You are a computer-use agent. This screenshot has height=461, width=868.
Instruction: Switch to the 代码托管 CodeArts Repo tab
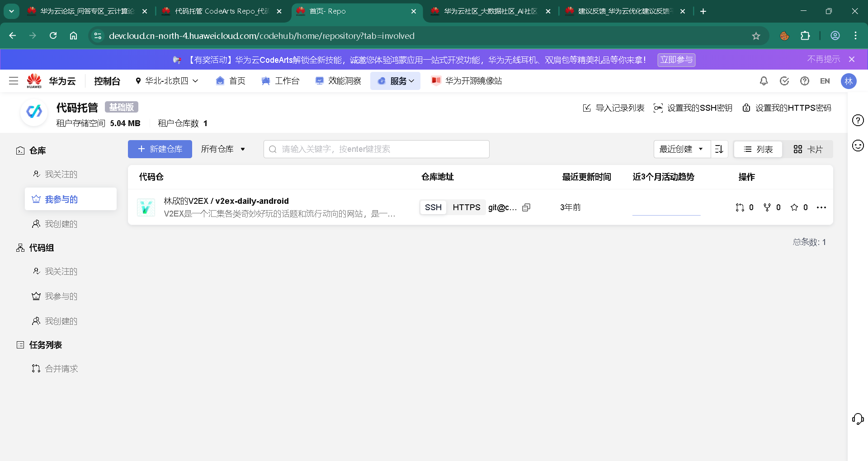click(x=222, y=11)
